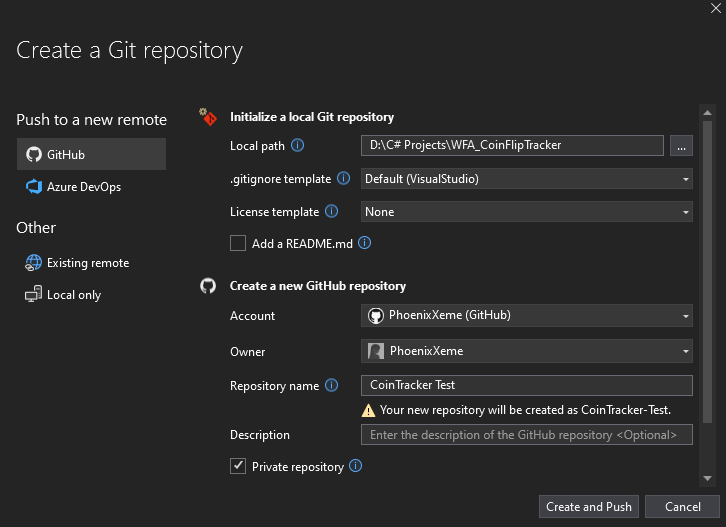Image resolution: width=726 pixels, height=527 pixels.
Task: Open the Account dropdown
Action: 526,316
